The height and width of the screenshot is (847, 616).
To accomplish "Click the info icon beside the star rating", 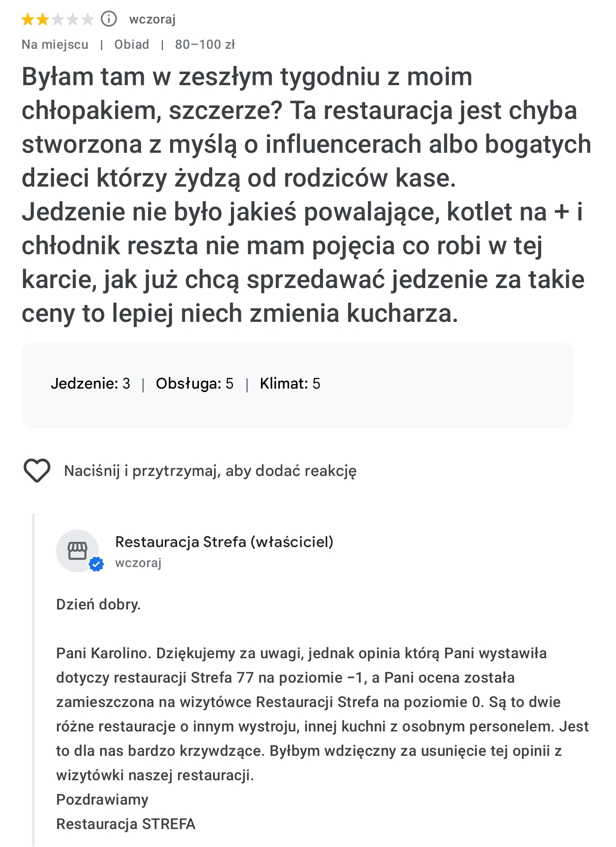I will click(x=109, y=19).
